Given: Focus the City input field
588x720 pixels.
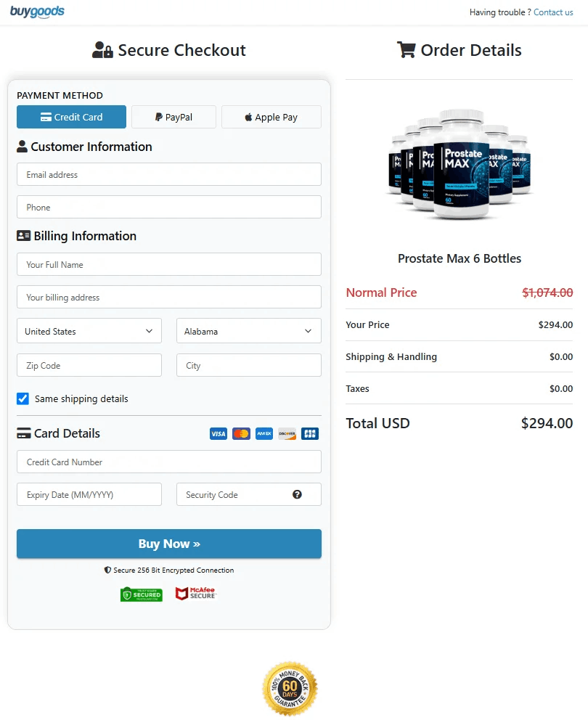Looking at the screenshot, I should [x=248, y=365].
